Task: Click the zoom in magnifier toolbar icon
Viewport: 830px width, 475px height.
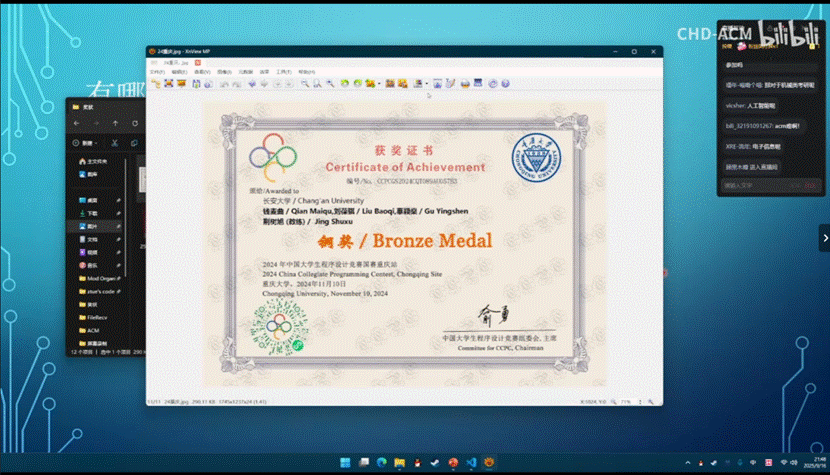Action: tap(304, 84)
